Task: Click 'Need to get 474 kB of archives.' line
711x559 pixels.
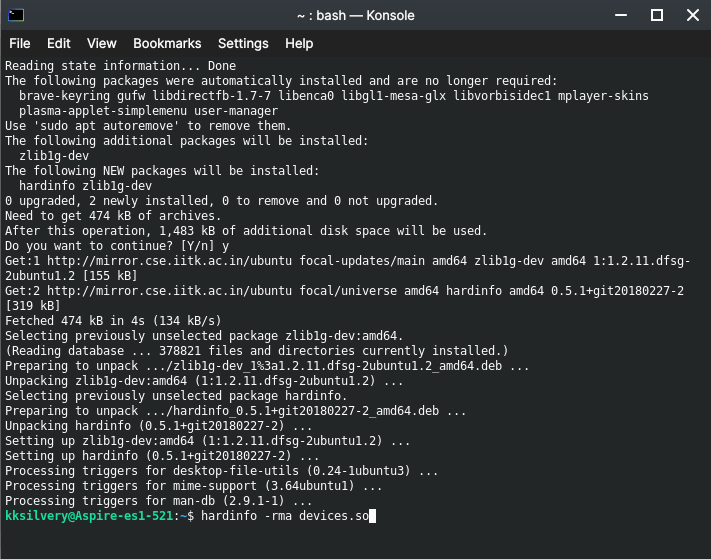Action: point(113,216)
